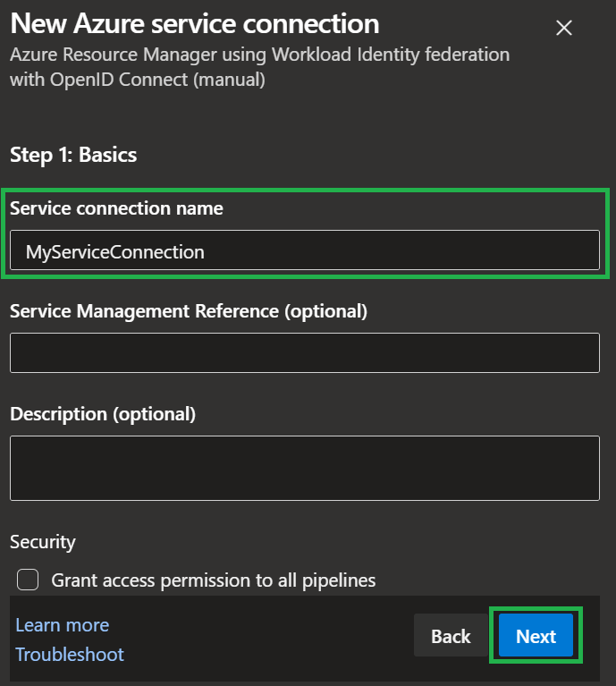The width and height of the screenshot is (616, 686).
Task: Proceed by clicking Next
Action: [536, 636]
